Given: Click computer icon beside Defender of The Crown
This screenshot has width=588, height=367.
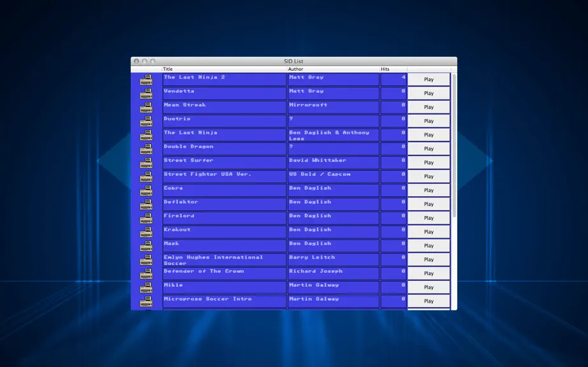Looking at the screenshot, I should tap(146, 274).
